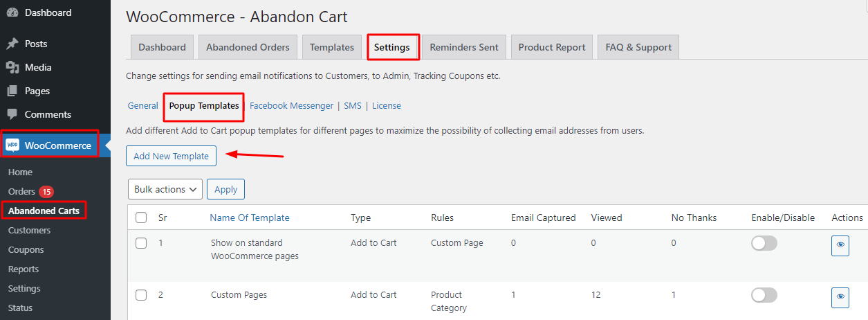Open Facebook Messenger settings link
Viewport: 868px width, 320px height.
[291, 106]
